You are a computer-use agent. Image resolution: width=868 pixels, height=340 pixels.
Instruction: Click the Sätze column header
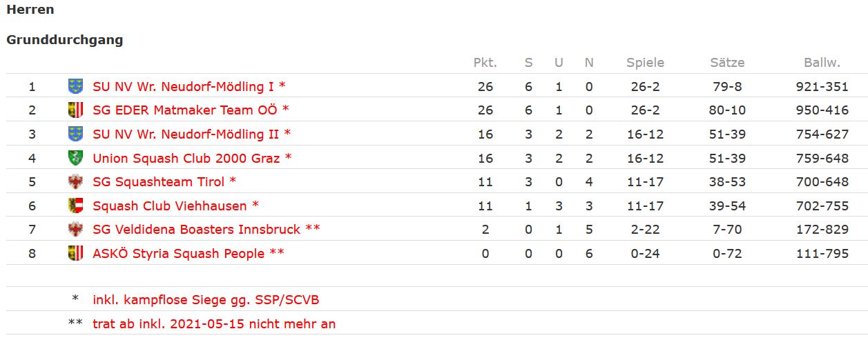(727, 63)
